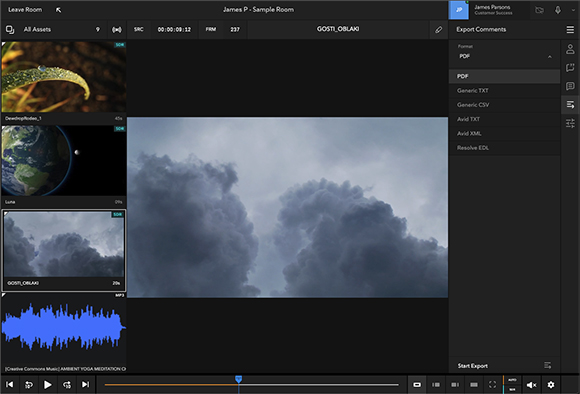This screenshot has height=394, width=580.
Task: Play the video
Action: click(x=48, y=385)
